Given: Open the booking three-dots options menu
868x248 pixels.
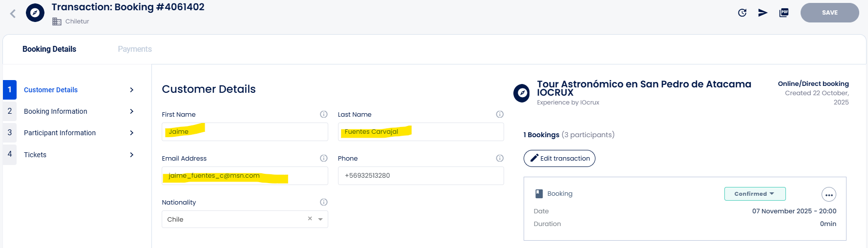Looking at the screenshot, I should pyautogui.click(x=828, y=195).
